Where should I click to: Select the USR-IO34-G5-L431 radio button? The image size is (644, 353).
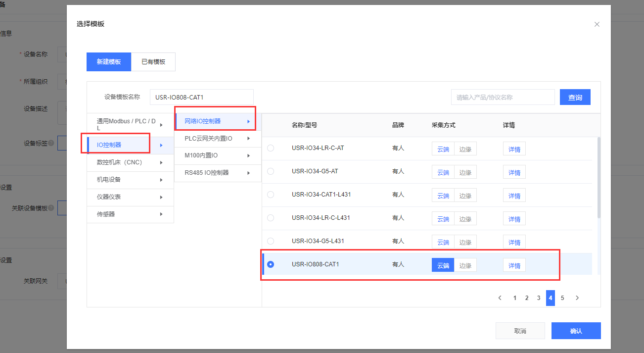pos(271,241)
